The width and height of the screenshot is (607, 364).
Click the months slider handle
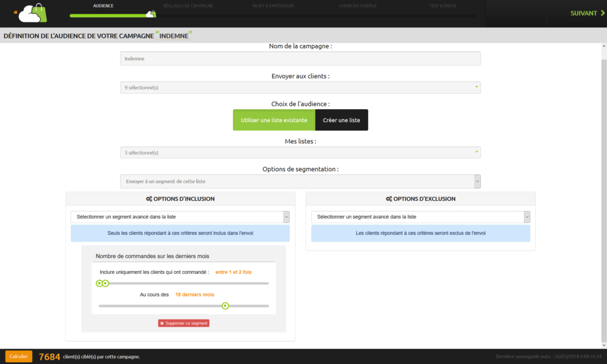tap(225, 306)
